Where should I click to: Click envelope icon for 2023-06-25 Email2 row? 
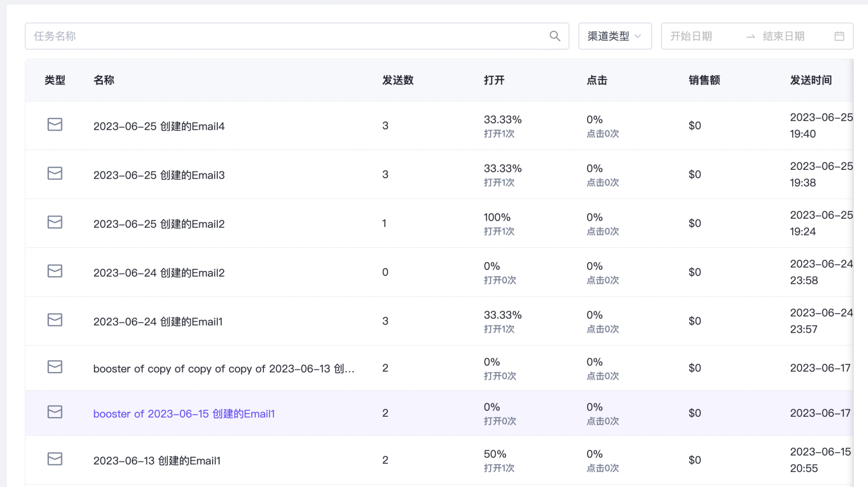pos(55,222)
